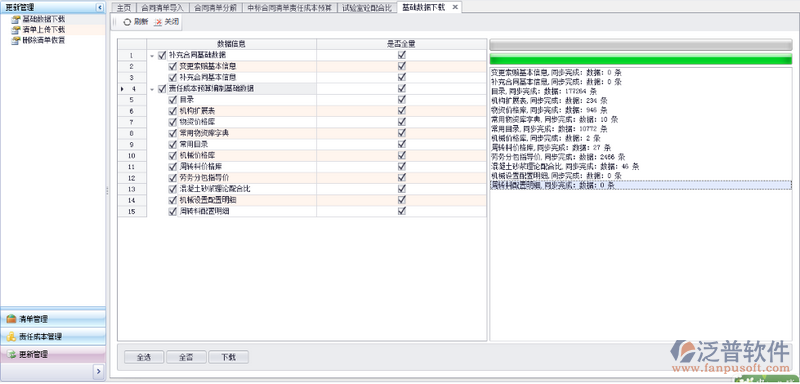Click the green download progress bar
This screenshot has height=384, width=800.
click(641, 59)
